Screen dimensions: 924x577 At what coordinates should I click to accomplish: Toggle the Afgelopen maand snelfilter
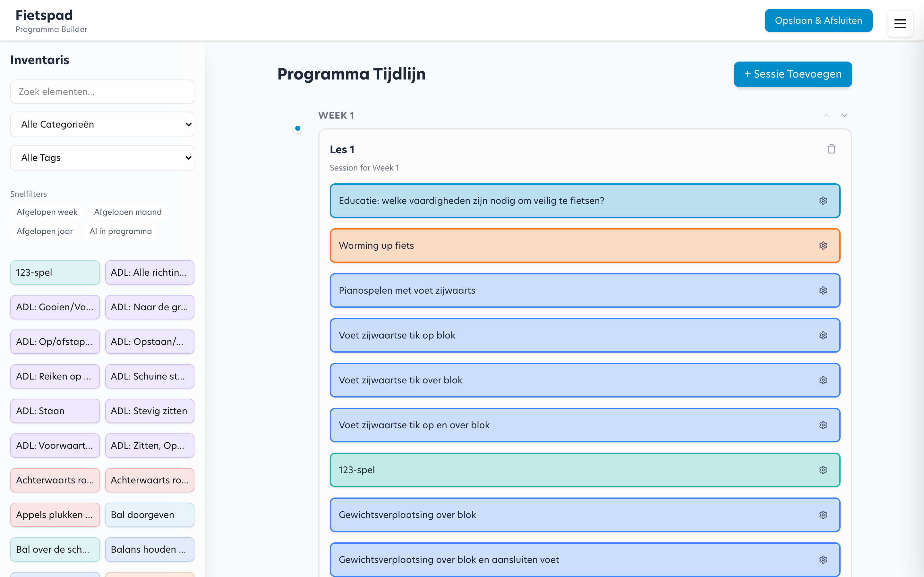pyautogui.click(x=128, y=212)
